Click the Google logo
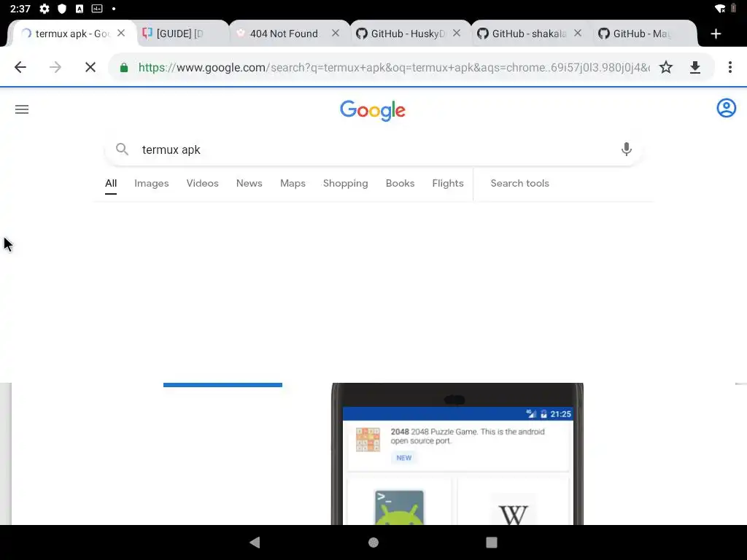This screenshot has height=560, width=747. coord(373,111)
